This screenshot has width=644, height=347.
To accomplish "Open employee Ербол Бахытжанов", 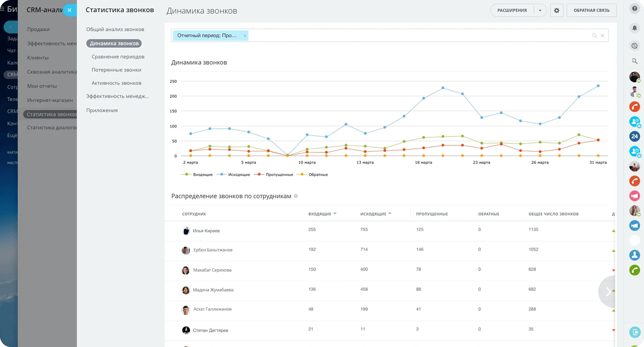I will [213, 250].
